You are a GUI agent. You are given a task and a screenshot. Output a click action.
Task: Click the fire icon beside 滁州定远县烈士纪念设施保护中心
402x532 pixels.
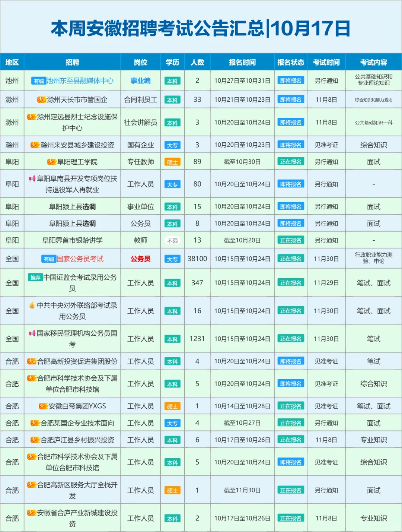[x=32, y=117]
